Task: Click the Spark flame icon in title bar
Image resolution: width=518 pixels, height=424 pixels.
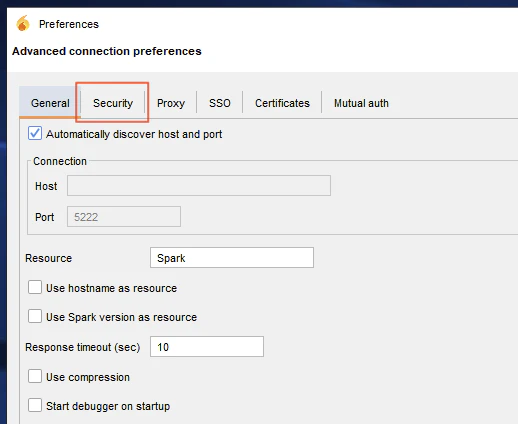Action: pos(23,24)
